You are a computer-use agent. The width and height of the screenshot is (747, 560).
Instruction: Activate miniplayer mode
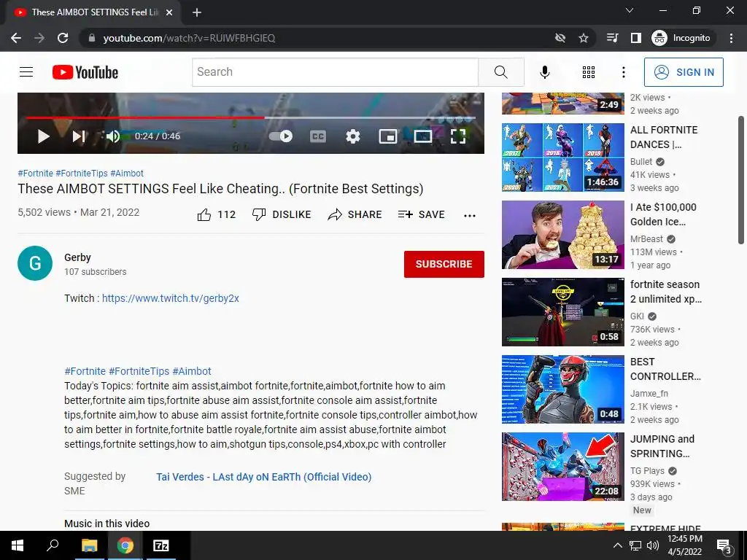coord(388,136)
